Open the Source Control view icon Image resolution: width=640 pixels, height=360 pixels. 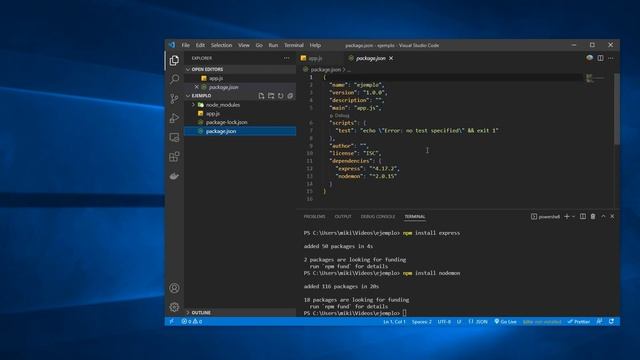[174, 99]
